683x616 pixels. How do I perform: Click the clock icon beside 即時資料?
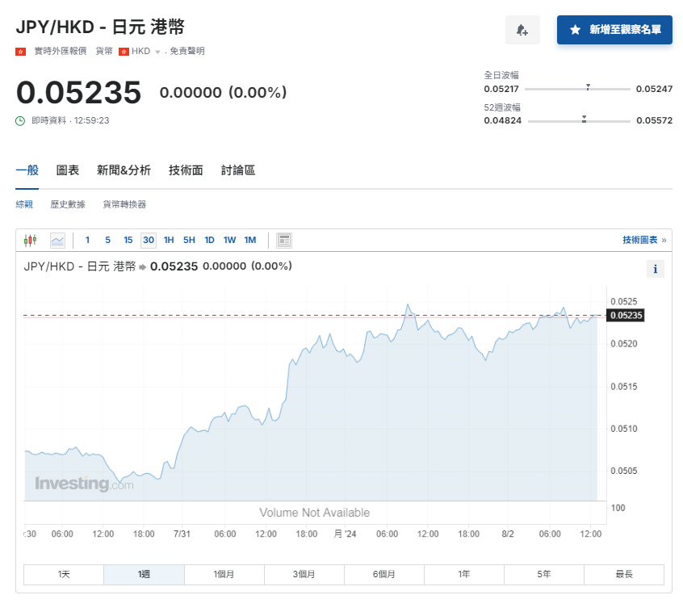click(19, 119)
